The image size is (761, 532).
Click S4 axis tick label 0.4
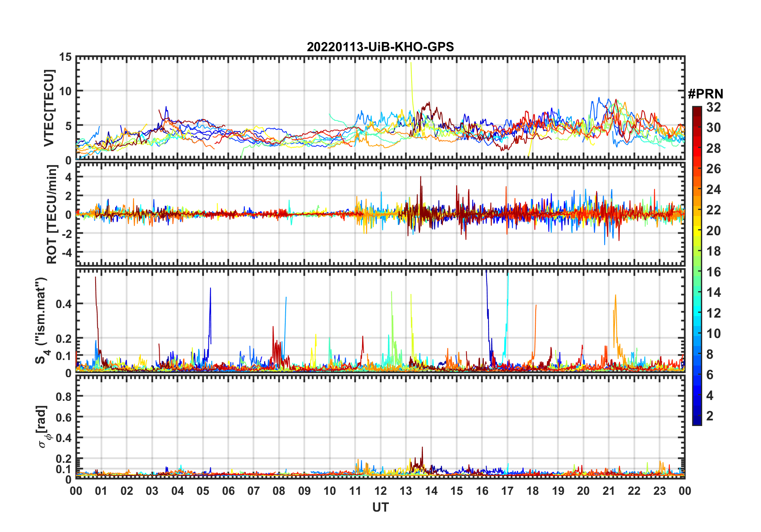point(64,304)
